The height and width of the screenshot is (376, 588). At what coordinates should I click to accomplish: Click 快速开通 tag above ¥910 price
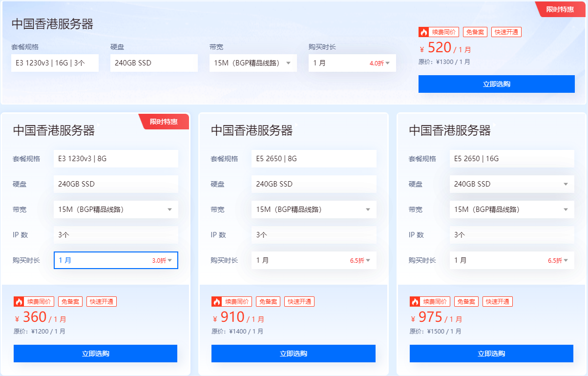299,302
